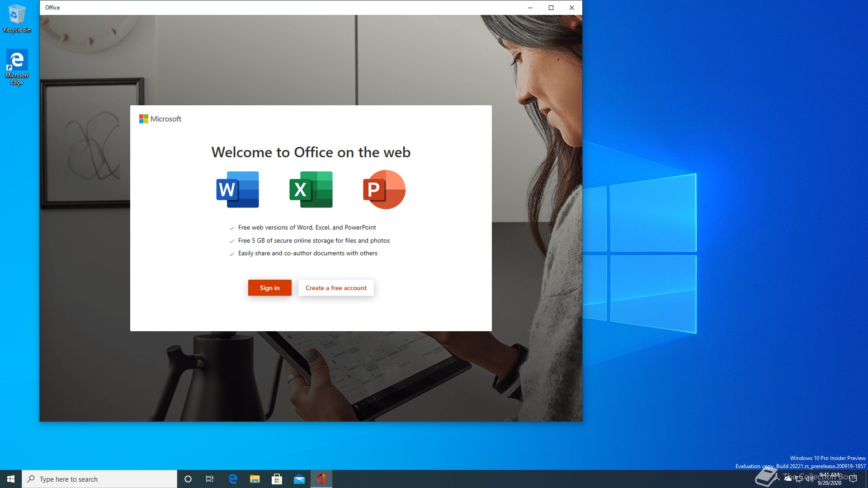Screen dimensions: 868x488
Task: Click the volume speaker tray icon
Action: click(809, 479)
